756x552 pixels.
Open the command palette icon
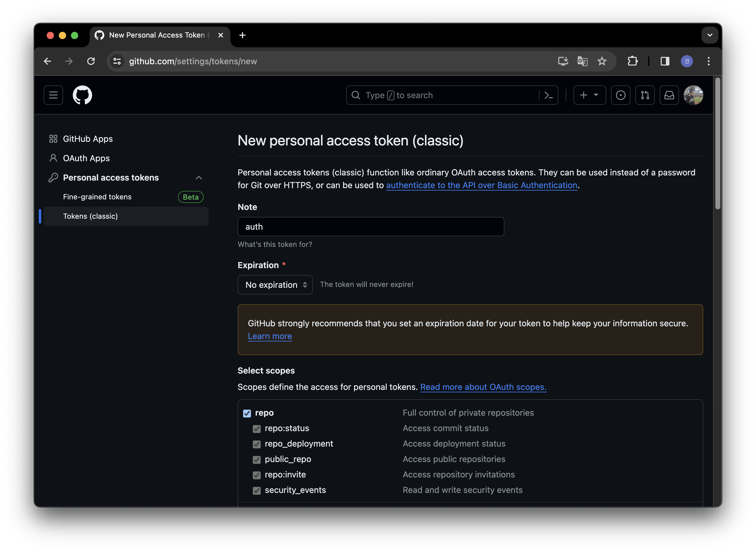pos(548,95)
